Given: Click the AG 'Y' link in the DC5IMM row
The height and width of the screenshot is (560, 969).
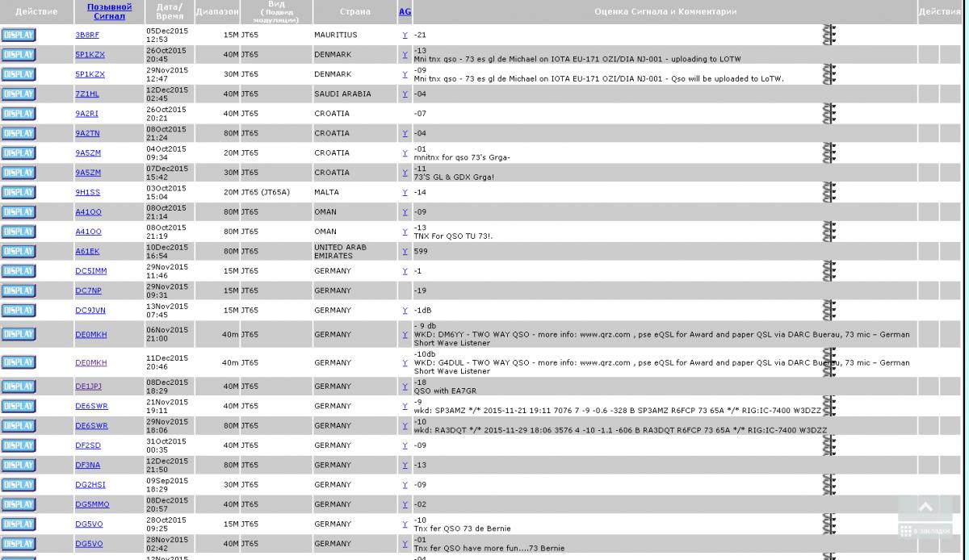Looking at the screenshot, I should [405, 271].
